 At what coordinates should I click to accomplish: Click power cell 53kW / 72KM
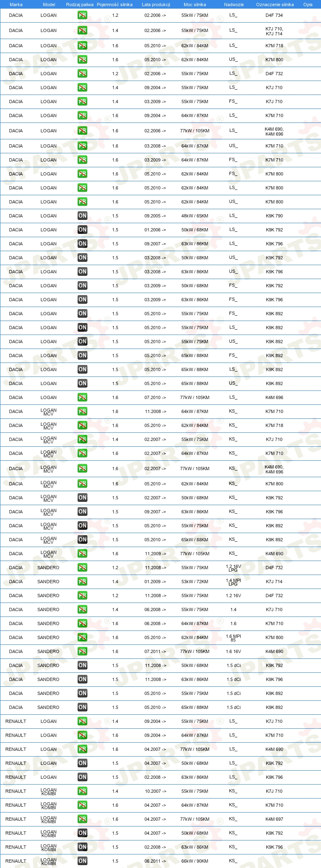click(195, 582)
